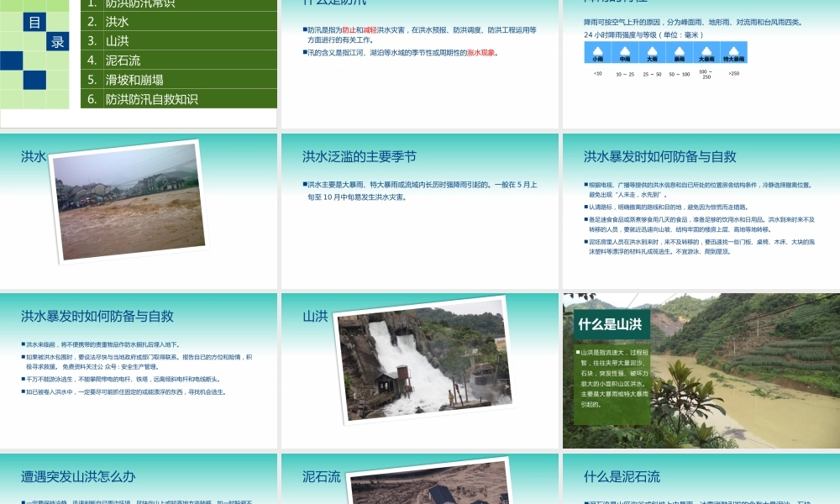
Task: Click the red word "减轻"
Action: pyautogui.click(x=370, y=30)
